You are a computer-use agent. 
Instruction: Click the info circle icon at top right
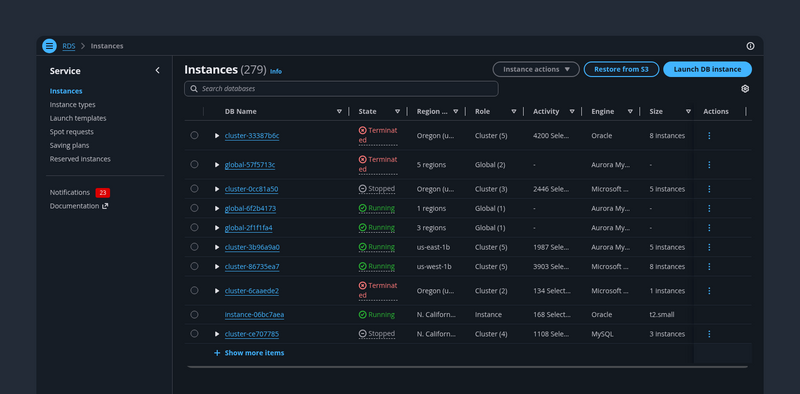750,46
